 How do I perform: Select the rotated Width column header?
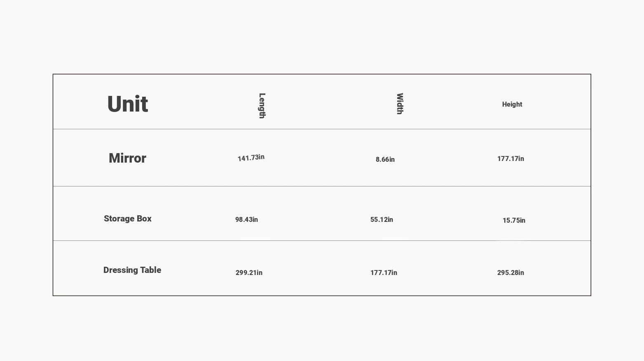400,104
